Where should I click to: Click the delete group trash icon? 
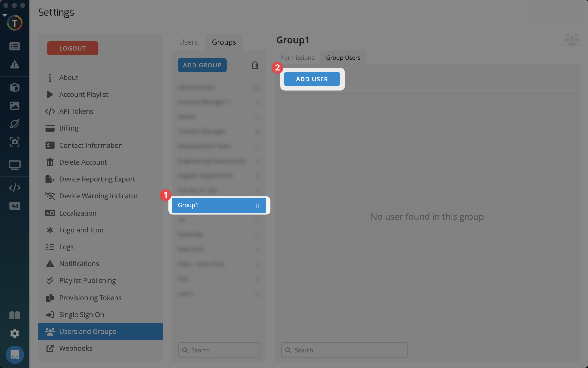point(255,65)
